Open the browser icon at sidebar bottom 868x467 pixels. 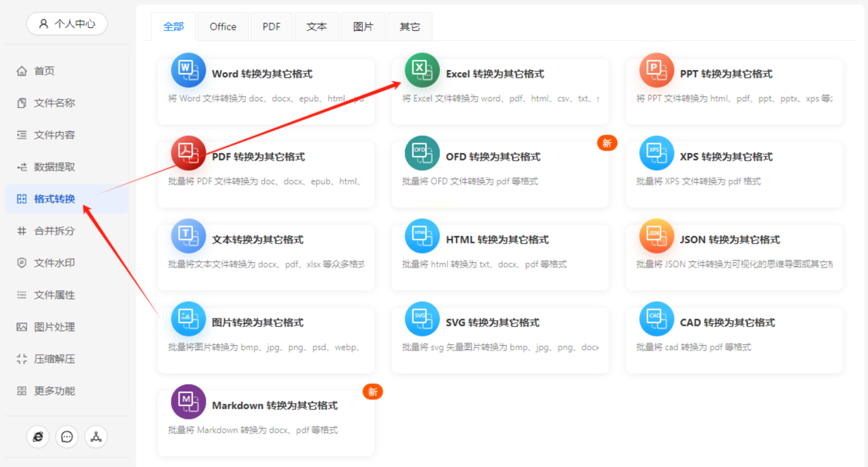38,437
